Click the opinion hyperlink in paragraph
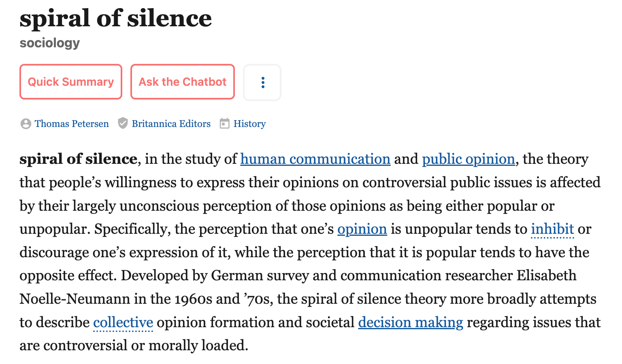The height and width of the screenshot is (364, 622). (362, 229)
